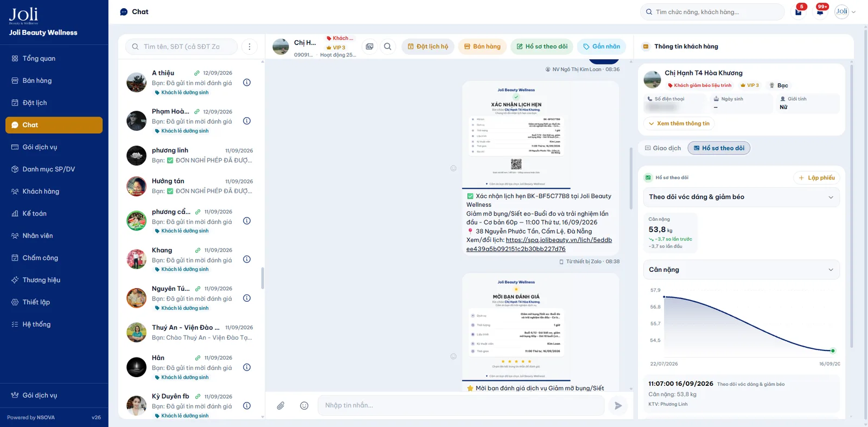
Task: Click the reaction smiley beside the rating invitation message
Action: [454, 356]
